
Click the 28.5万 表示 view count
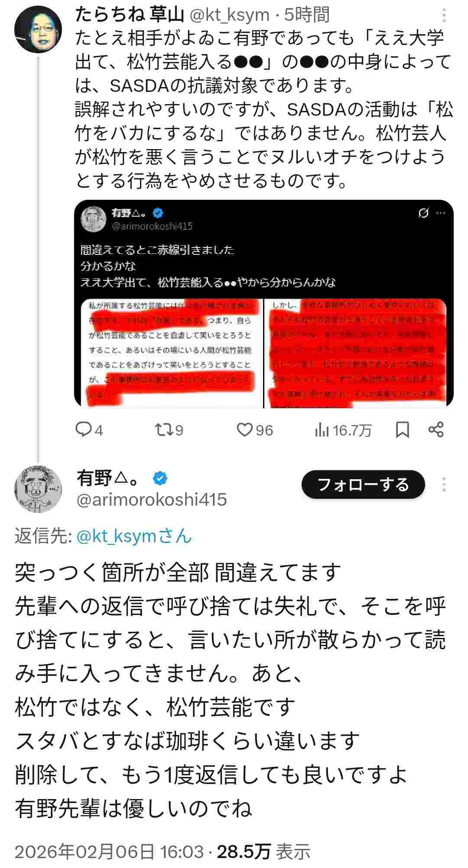(x=263, y=851)
